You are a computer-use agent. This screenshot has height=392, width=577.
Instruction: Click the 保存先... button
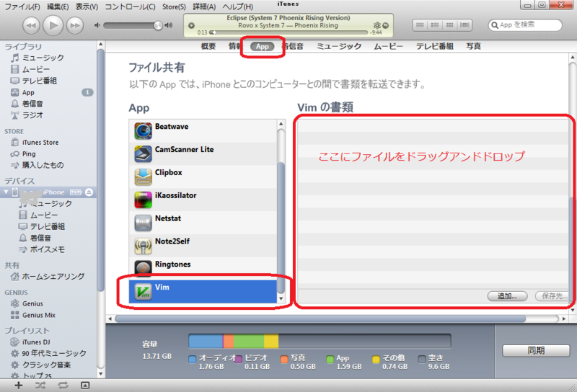pos(552,296)
